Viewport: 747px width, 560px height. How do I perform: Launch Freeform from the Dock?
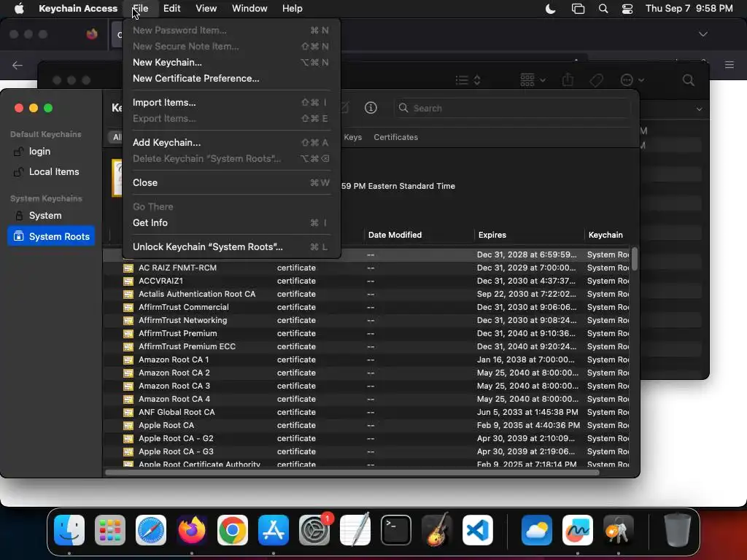pos(578,530)
